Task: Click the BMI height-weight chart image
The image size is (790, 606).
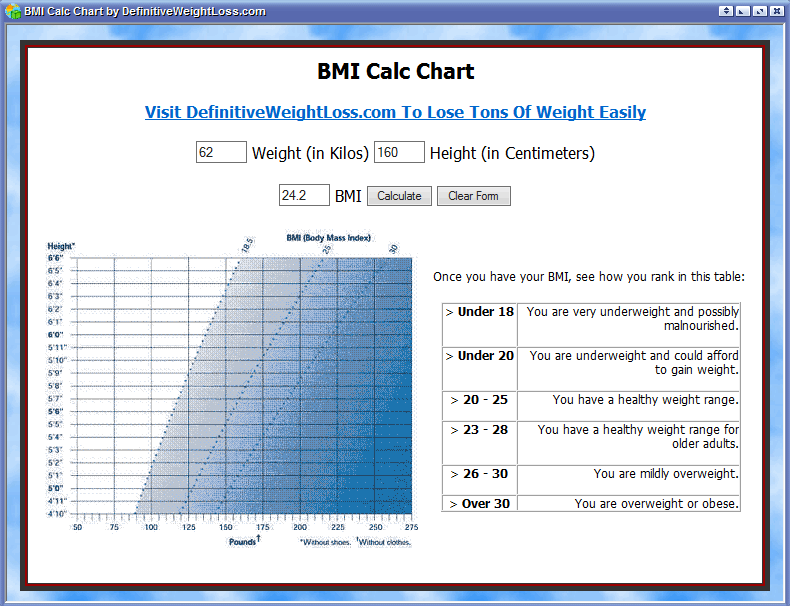Action: 232,390
